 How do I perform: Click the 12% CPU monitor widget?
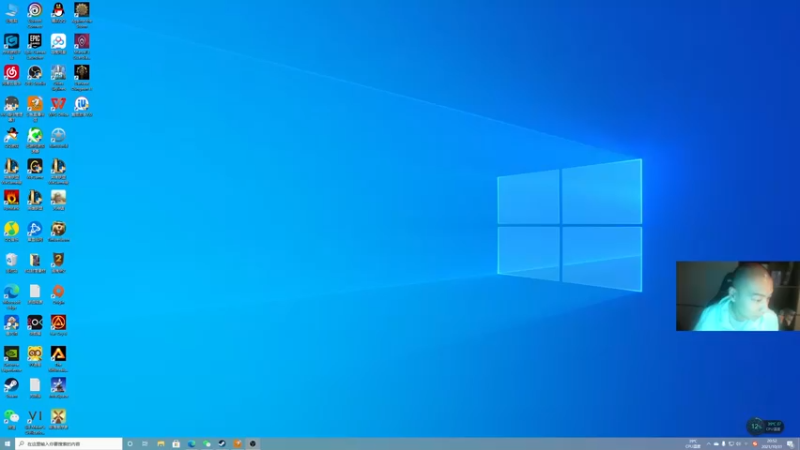tap(765, 426)
